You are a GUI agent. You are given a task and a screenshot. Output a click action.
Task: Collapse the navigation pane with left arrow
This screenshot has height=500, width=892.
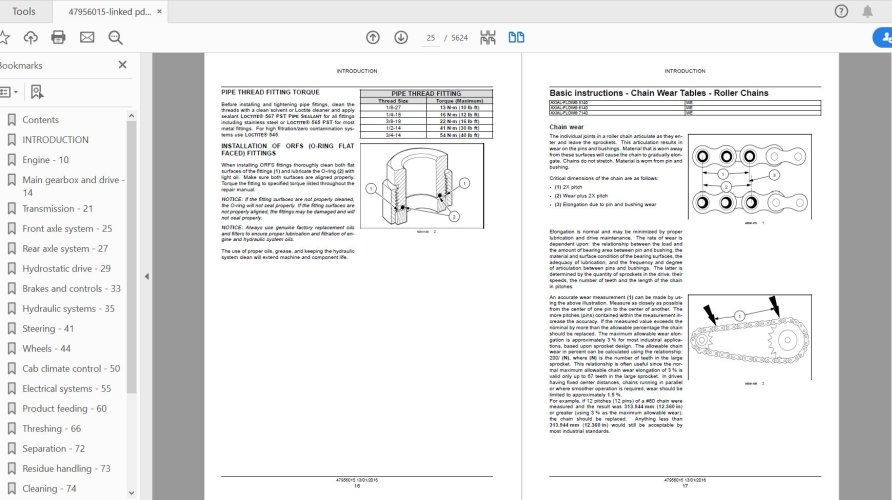[147, 276]
